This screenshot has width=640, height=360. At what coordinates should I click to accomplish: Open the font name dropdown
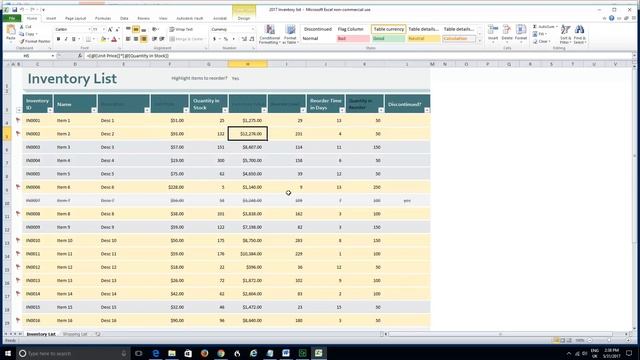pos(89,29)
